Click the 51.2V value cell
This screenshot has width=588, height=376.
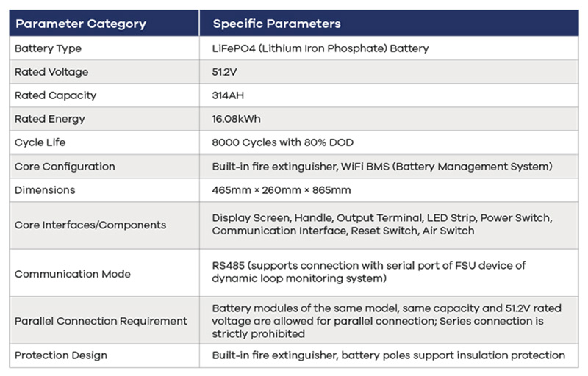pos(390,72)
